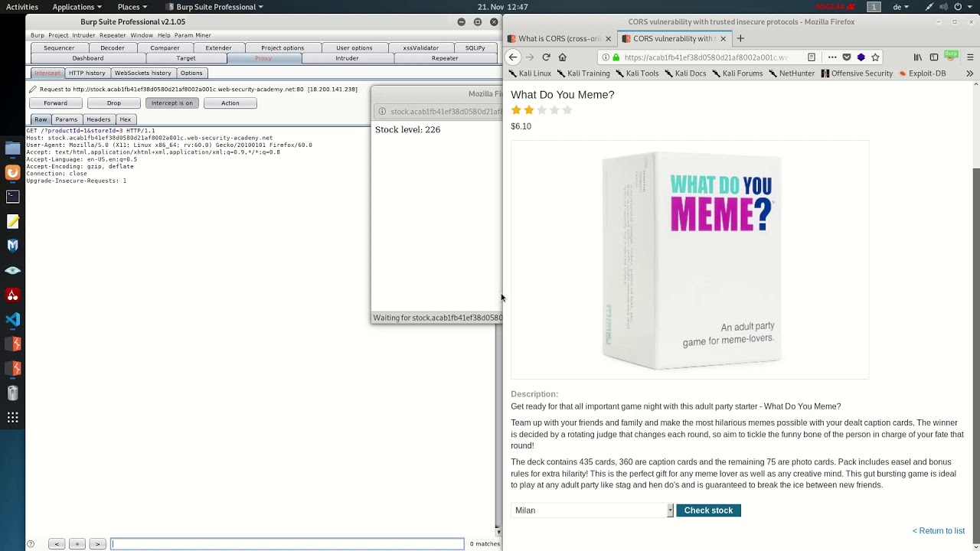
Task: Switch to the HTTP history tab
Action: [87, 73]
